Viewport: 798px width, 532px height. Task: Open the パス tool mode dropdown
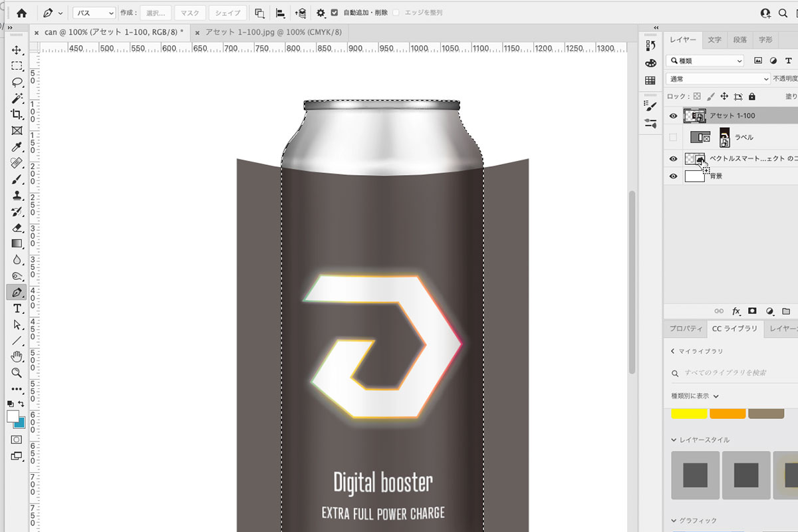(93, 13)
